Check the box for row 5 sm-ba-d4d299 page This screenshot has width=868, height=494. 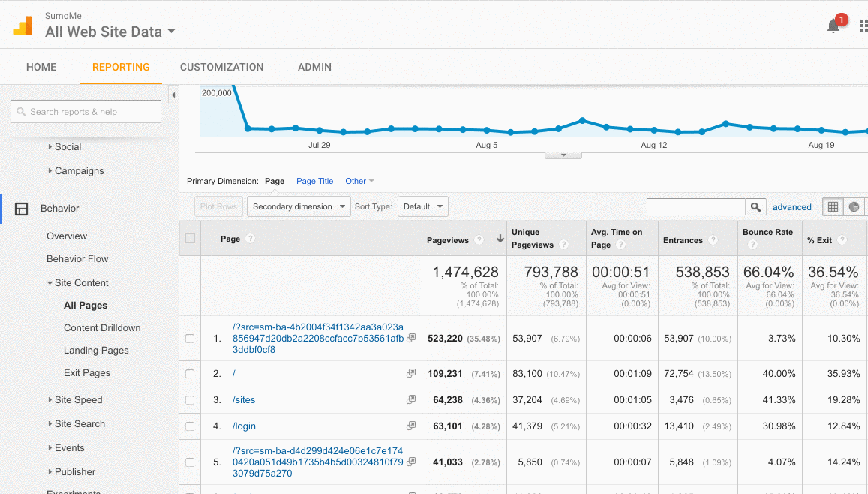(x=190, y=462)
